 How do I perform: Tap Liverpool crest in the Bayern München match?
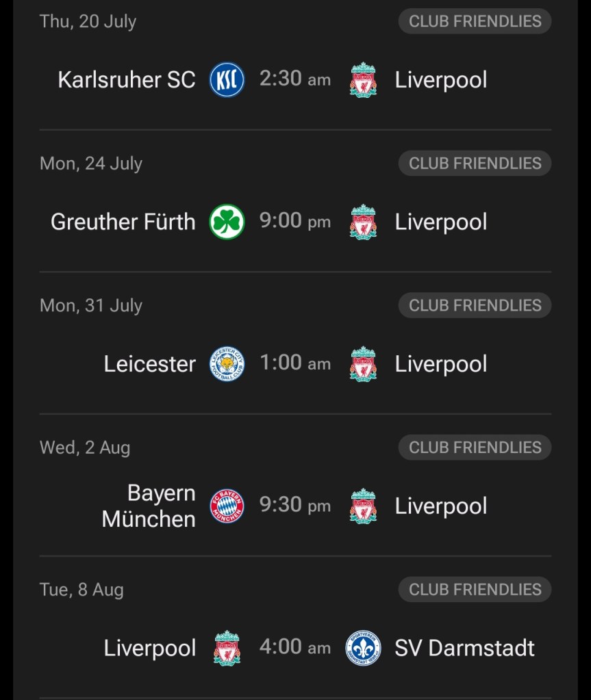tap(363, 506)
